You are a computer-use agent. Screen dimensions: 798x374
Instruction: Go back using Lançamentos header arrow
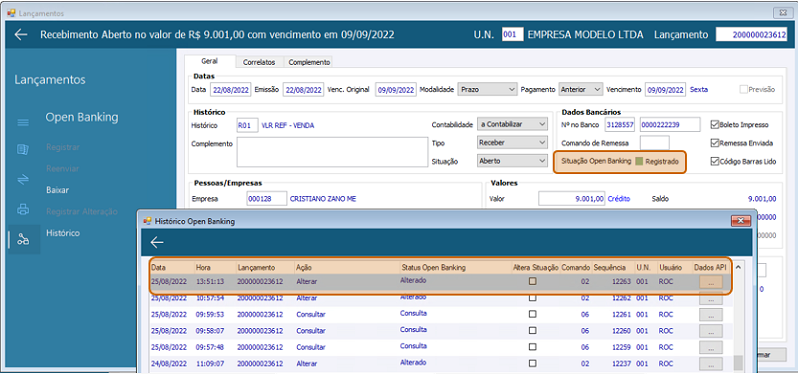(21, 35)
